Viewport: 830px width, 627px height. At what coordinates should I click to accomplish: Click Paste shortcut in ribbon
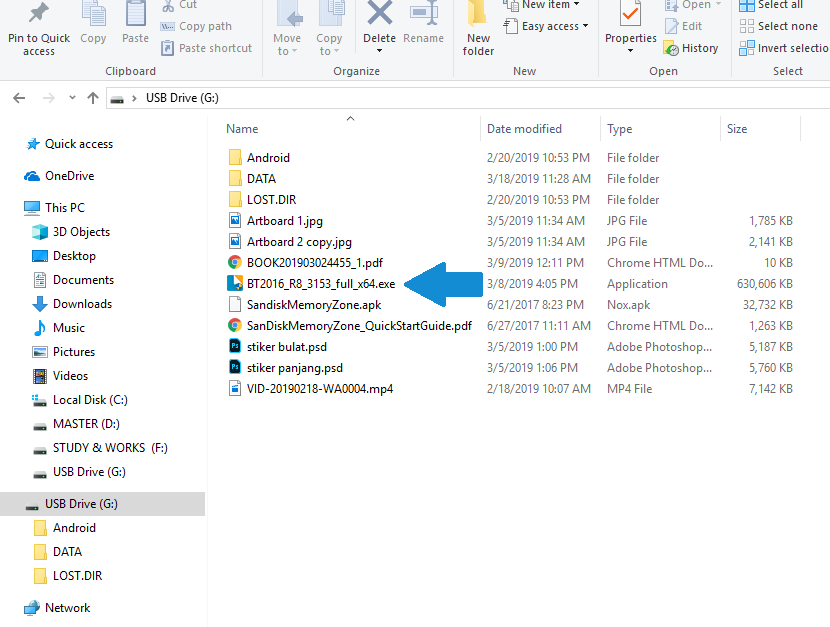pos(206,48)
